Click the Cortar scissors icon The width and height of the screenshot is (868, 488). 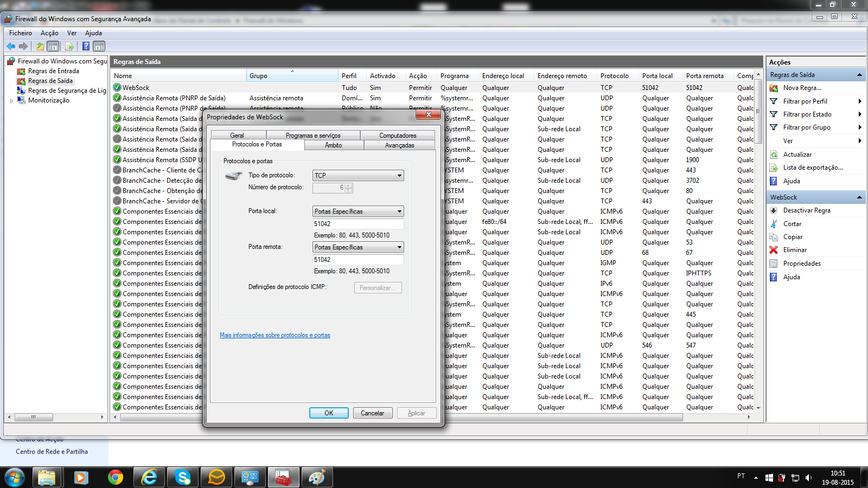pyautogui.click(x=774, y=224)
